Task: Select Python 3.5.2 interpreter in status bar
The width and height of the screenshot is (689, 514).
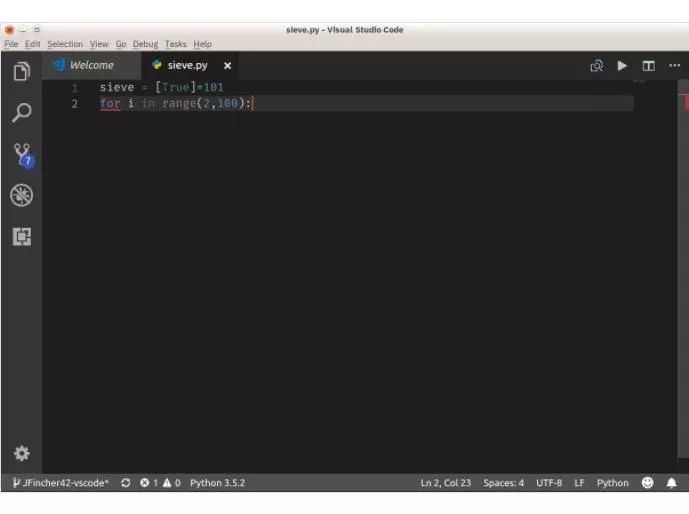Action: click(x=218, y=483)
